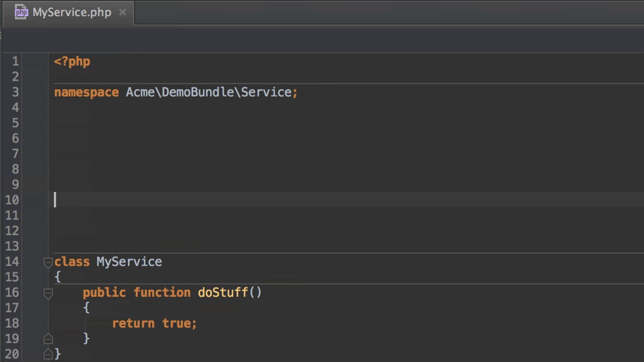The image size is (644, 362).
Task: Close the MyService.php tab
Action: (122, 13)
